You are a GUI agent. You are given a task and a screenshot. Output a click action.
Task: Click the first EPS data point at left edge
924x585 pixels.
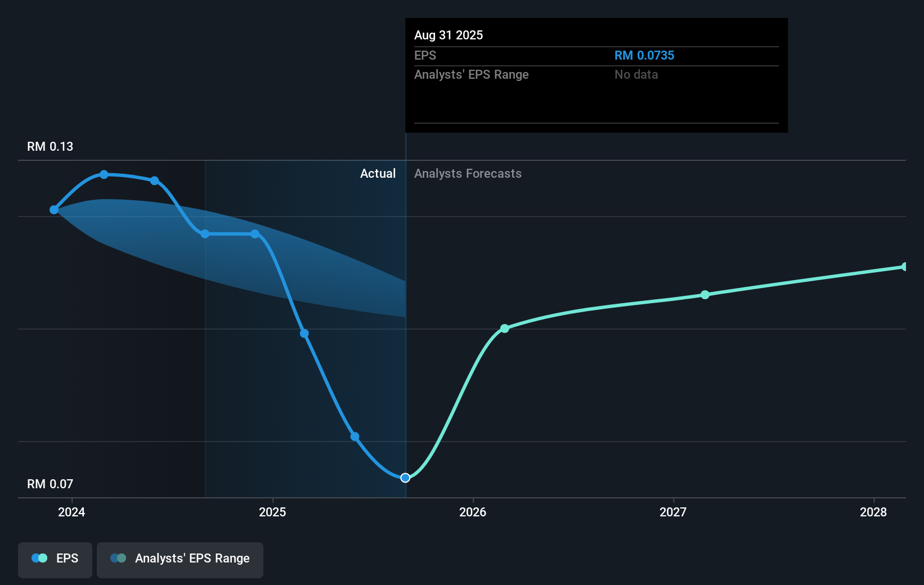point(54,210)
